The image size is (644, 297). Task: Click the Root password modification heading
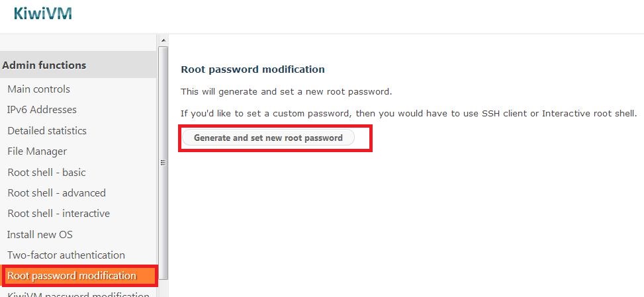click(253, 69)
